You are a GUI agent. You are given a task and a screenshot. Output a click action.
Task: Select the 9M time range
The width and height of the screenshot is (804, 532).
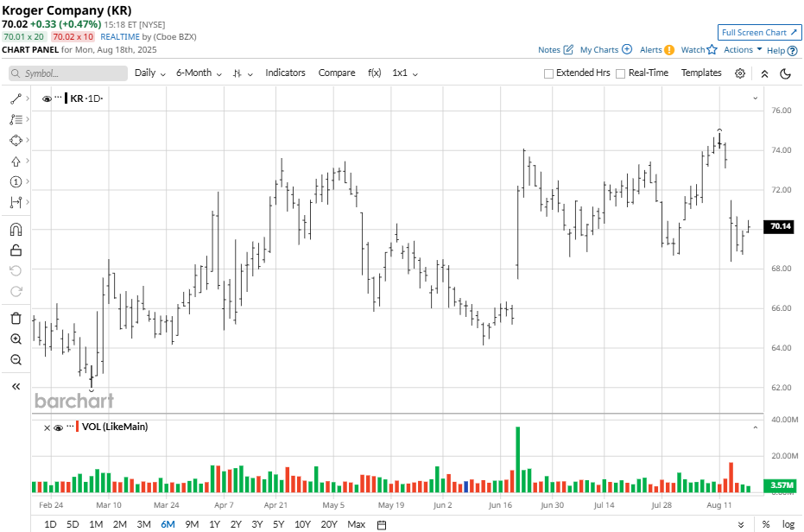[x=192, y=524]
